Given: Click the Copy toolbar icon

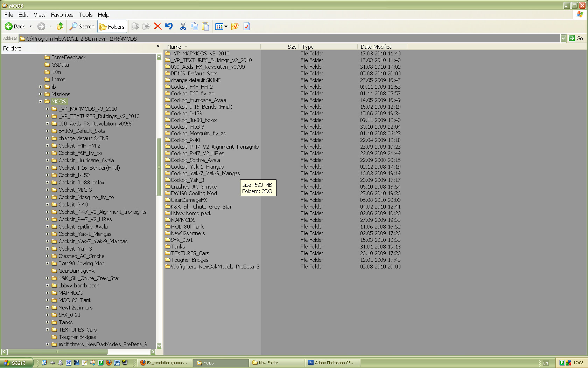Looking at the screenshot, I should (194, 26).
